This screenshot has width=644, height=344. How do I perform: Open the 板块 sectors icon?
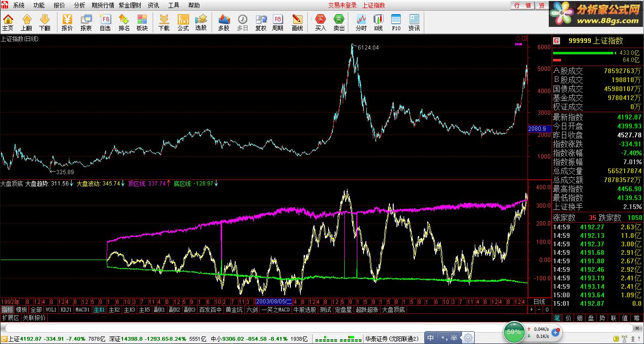click(x=142, y=22)
